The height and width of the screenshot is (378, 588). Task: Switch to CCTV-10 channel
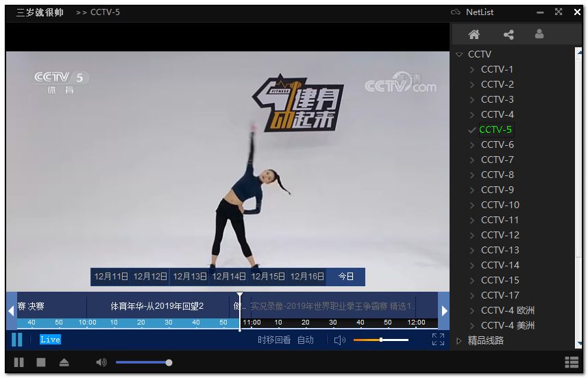tap(500, 205)
